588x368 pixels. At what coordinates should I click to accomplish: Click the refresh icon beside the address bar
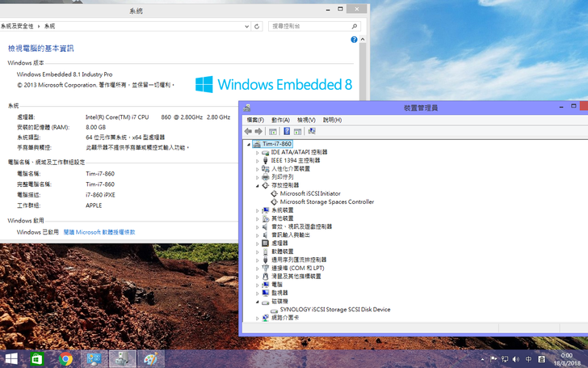tap(257, 26)
